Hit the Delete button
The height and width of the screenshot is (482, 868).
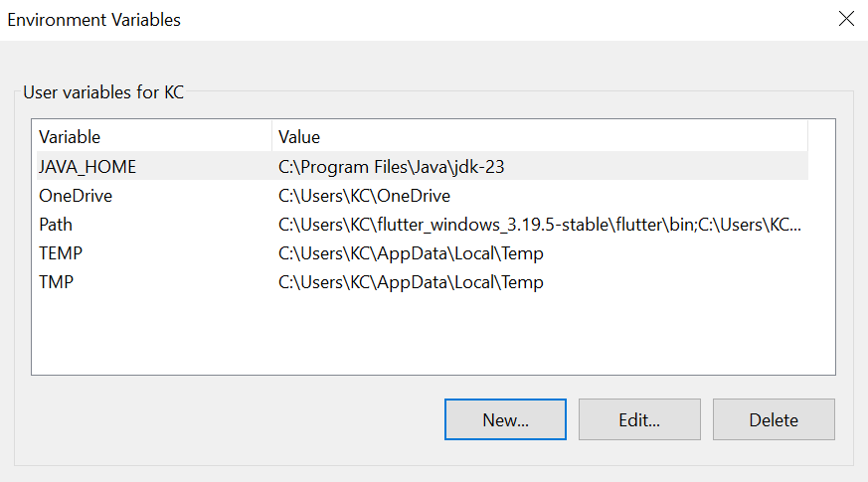[x=774, y=419]
